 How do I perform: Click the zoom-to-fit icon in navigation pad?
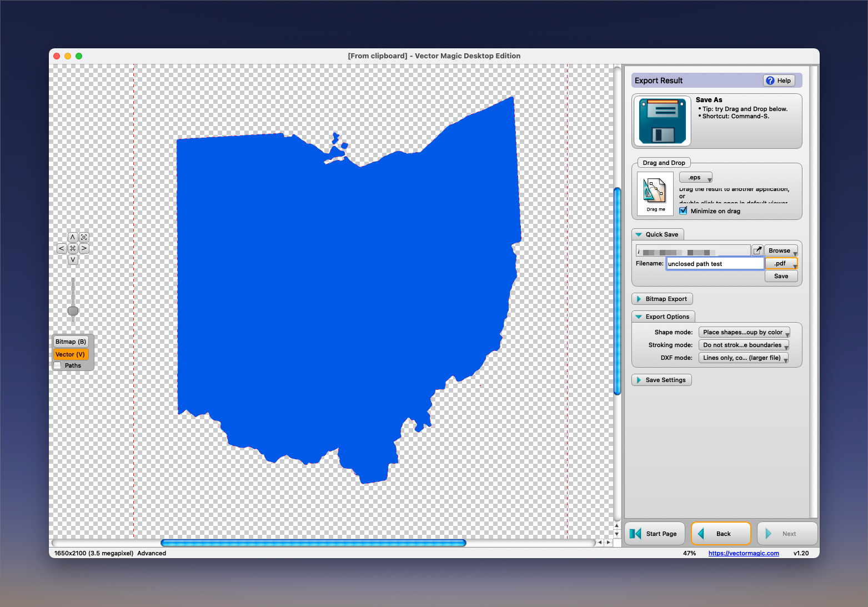pos(84,237)
